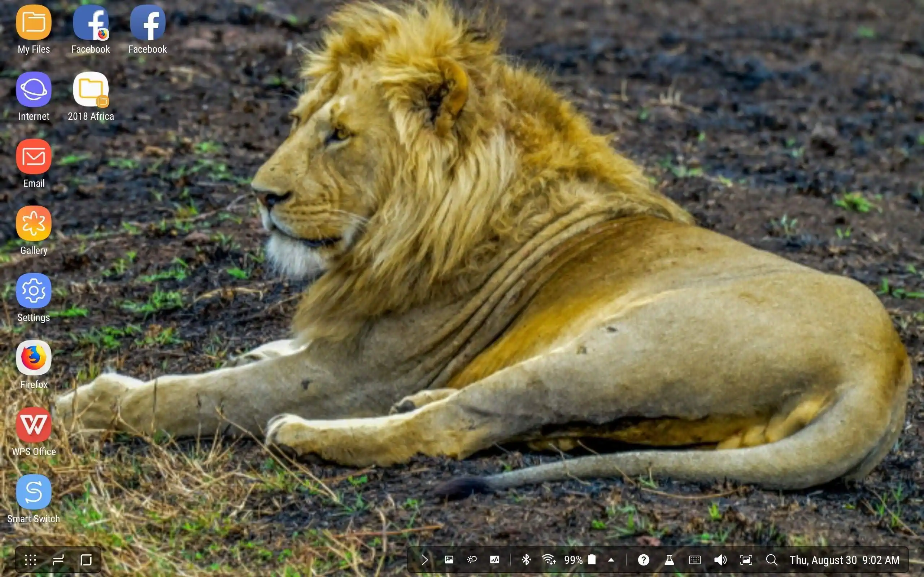This screenshot has width=924, height=577.
Task: Launch the Firefox browser from the desktop
Action: pos(34,358)
